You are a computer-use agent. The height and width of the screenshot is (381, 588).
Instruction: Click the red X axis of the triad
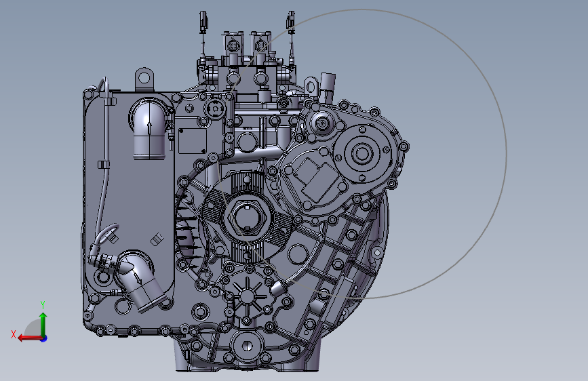coord(30,338)
